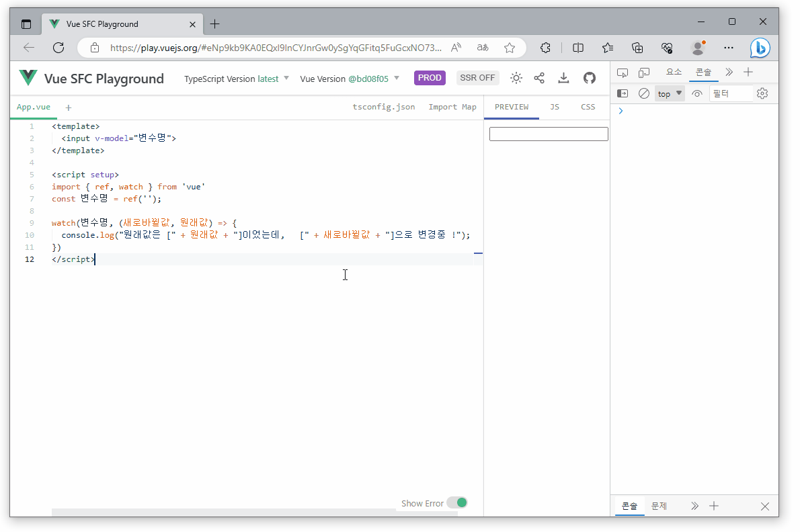Click the Vue logo in header
This screenshot has height=532, width=800.
pos(28,78)
